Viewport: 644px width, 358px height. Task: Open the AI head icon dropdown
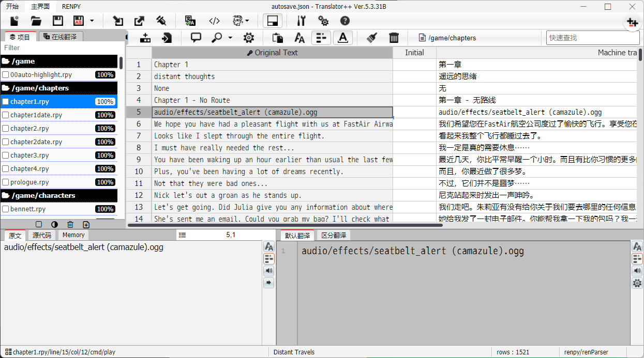[x=241, y=21]
